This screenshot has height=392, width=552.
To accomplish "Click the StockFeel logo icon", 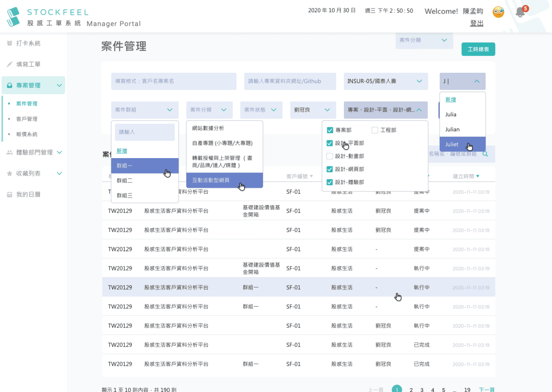I will 13,17.
